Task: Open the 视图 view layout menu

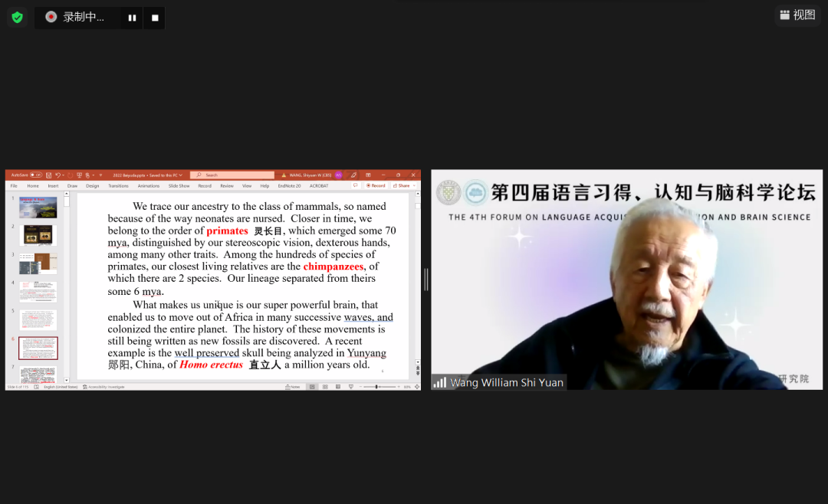Action: [797, 15]
